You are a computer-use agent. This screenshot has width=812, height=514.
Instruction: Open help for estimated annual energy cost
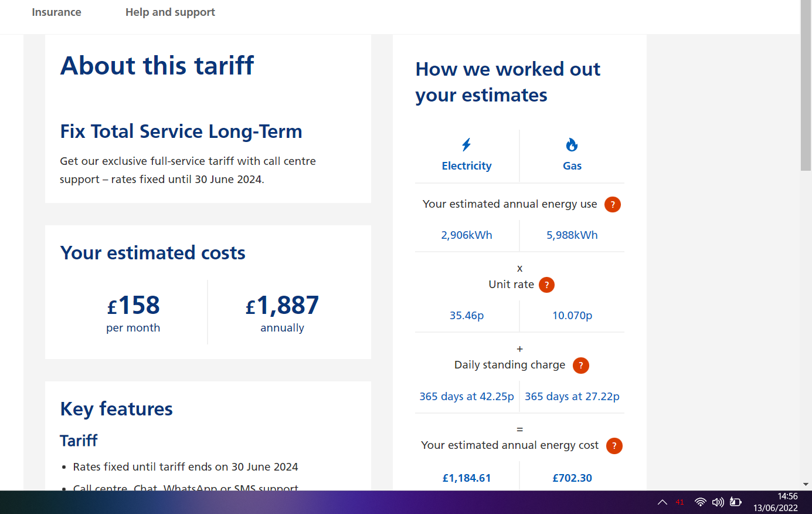(x=614, y=446)
